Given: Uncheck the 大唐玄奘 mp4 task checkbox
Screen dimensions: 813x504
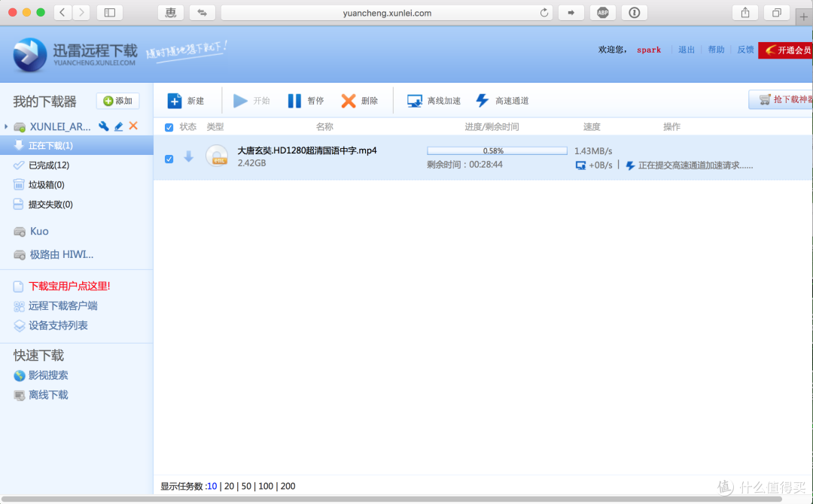Looking at the screenshot, I should (x=169, y=159).
